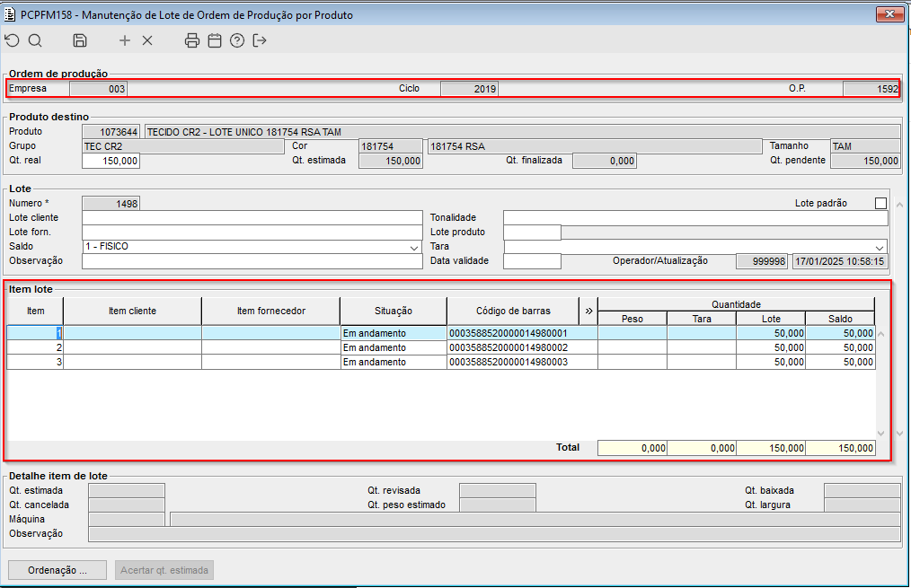Delete record using the X toolbar icon
This screenshot has height=588, width=911.
click(x=147, y=40)
